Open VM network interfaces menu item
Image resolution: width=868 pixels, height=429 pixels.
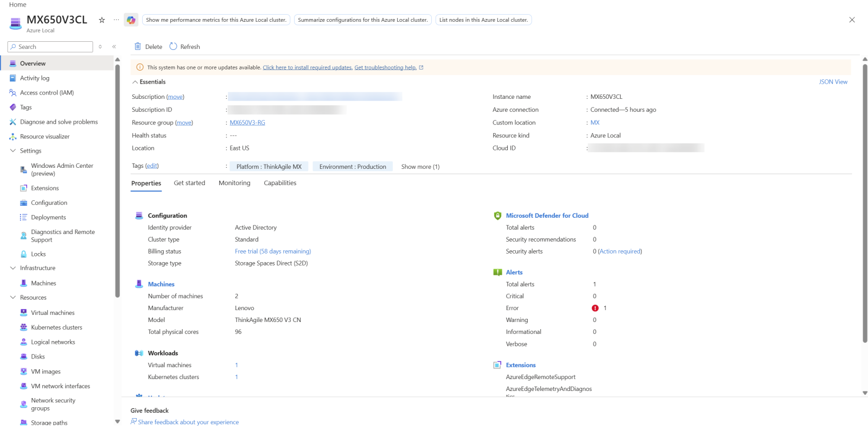[x=60, y=386]
